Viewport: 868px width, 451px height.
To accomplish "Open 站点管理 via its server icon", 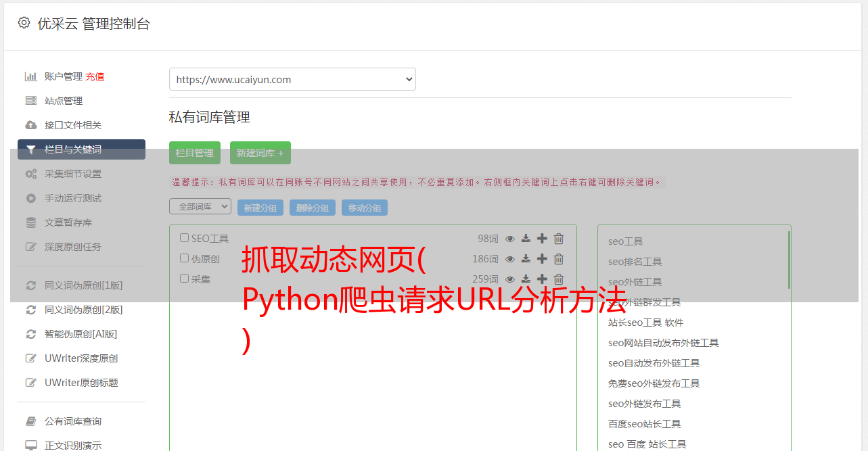I will (31, 101).
